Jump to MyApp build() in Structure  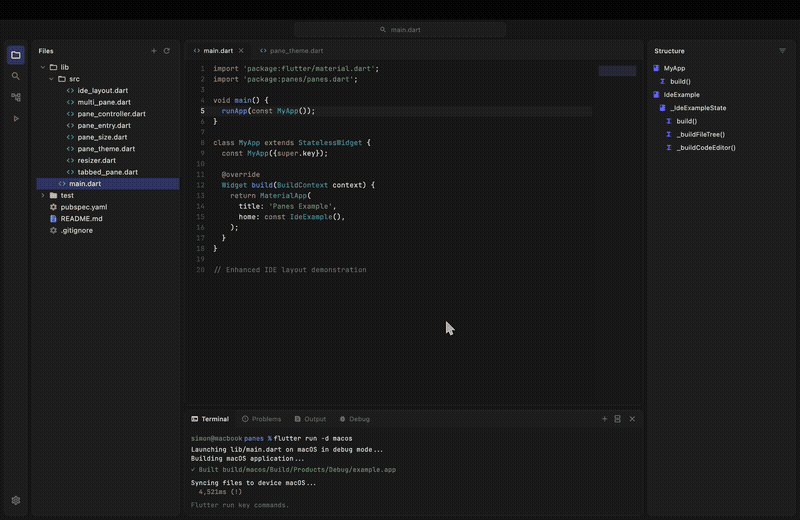tap(680, 81)
